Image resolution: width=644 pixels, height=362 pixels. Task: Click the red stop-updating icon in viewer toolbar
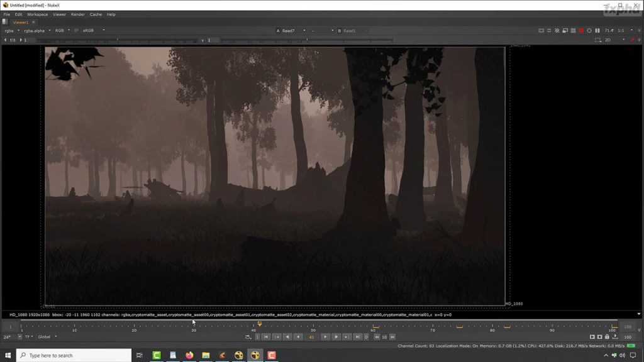click(x=581, y=31)
